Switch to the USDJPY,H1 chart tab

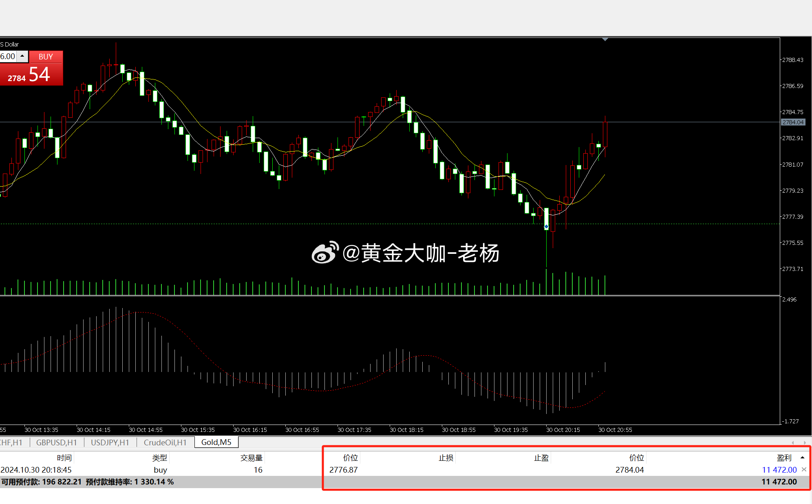tap(110, 442)
